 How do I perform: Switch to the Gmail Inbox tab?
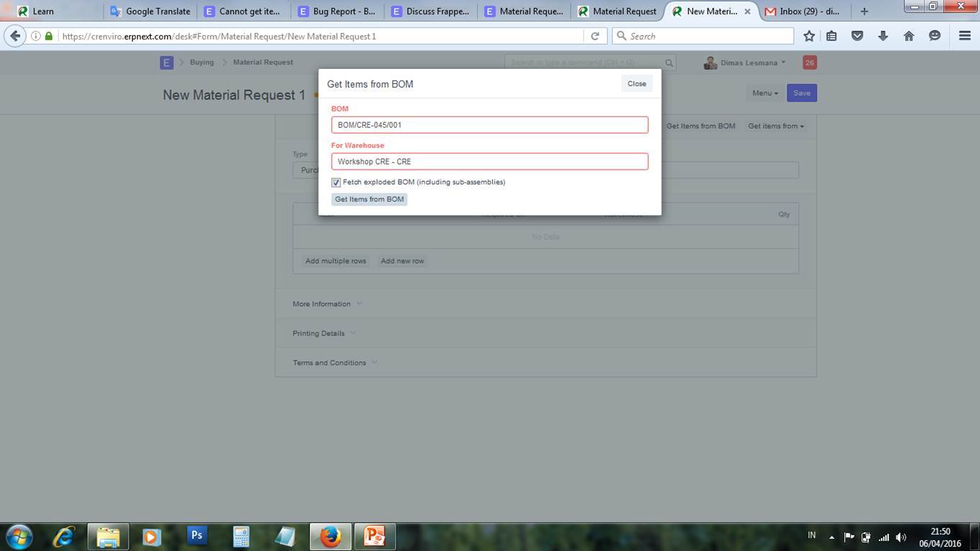click(805, 11)
